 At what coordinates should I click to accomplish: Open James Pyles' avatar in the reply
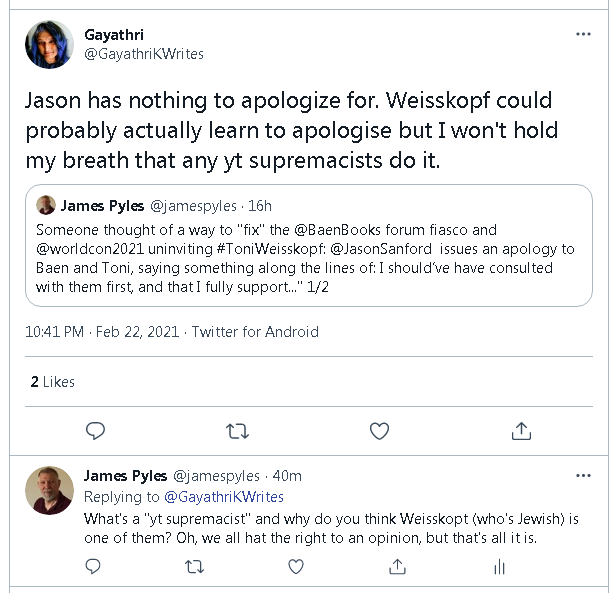pos(48,490)
